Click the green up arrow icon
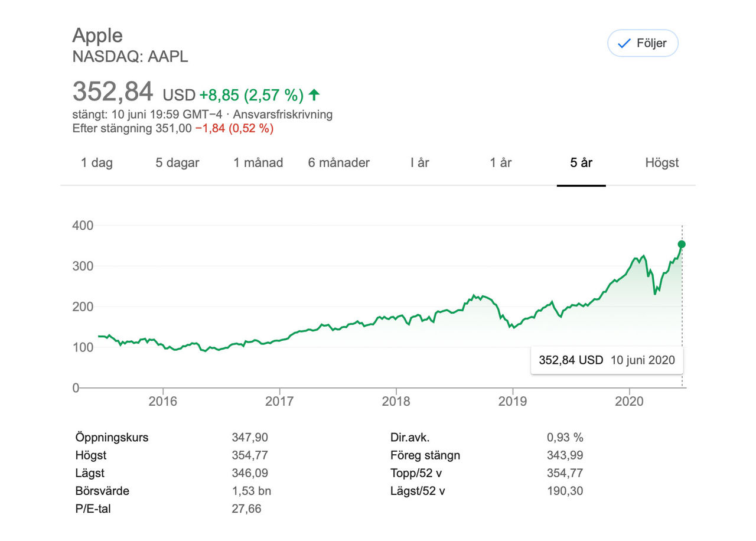 [x=314, y=94]
